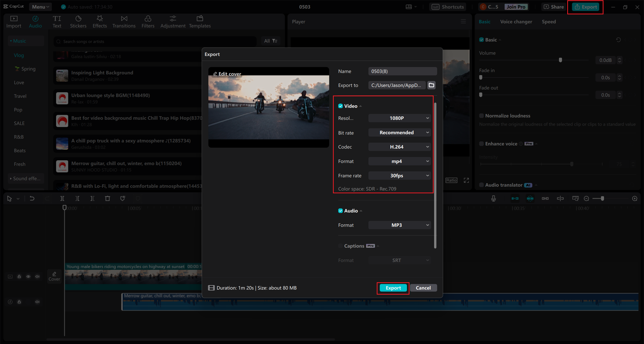
Task: Uncheck the Audio export checkbox
Action: coord(340,211)
